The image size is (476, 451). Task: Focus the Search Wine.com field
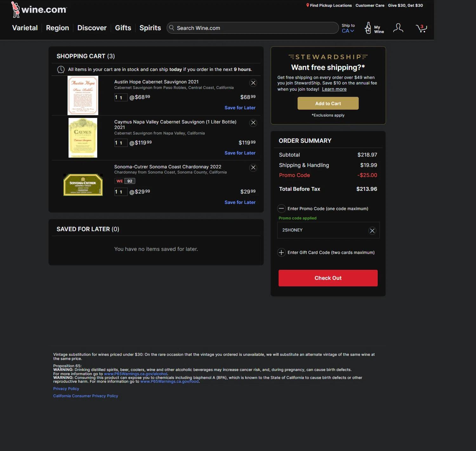(253, 28)
